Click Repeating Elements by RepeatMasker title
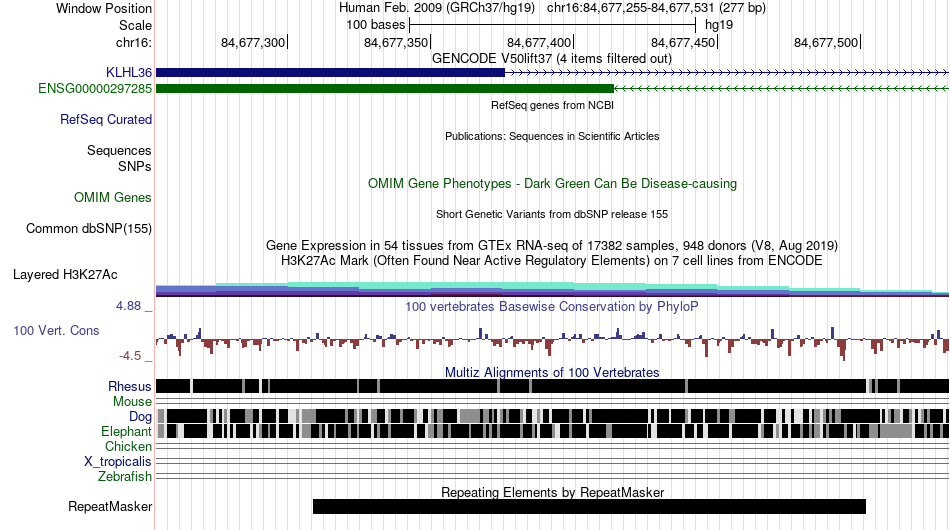 [552, 492]
